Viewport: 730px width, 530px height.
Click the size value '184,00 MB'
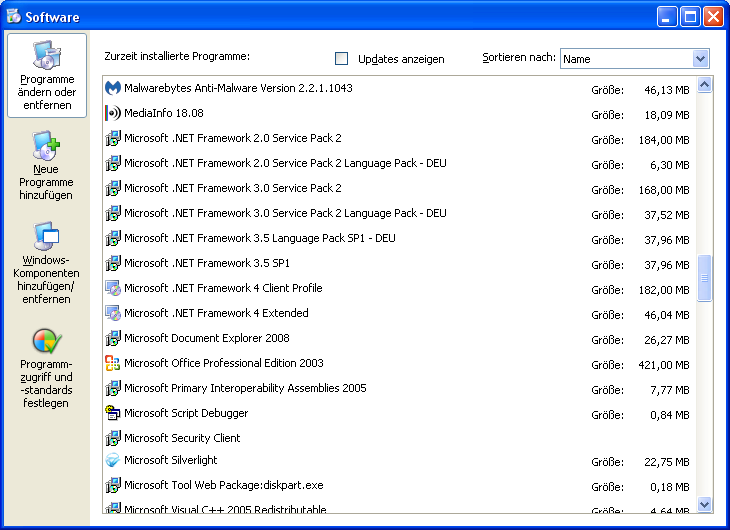664,140
